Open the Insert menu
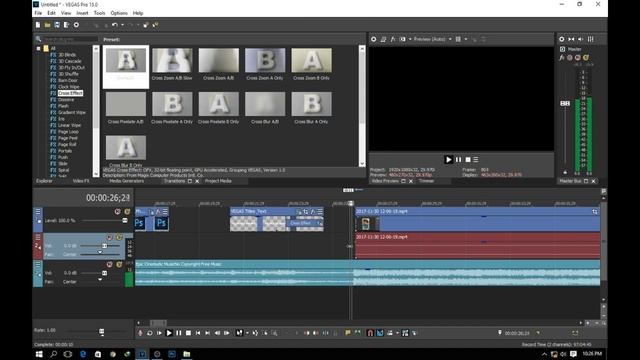 click(82, 13)
